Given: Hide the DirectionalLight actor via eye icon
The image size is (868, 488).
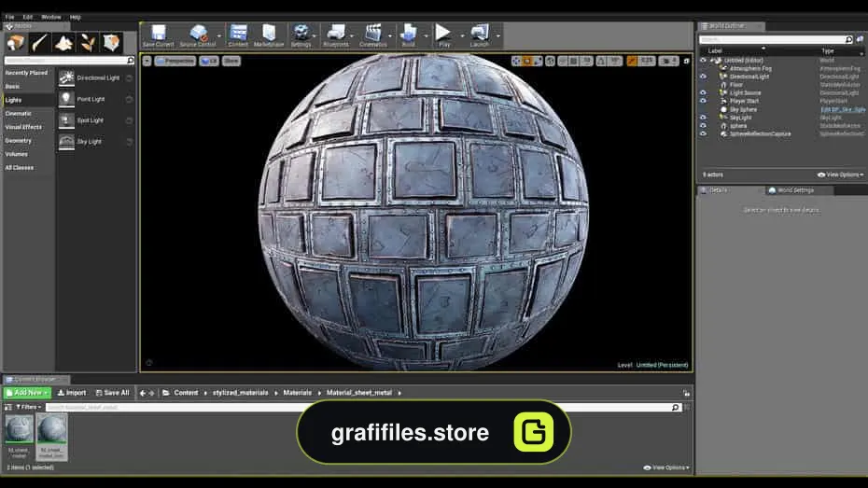Looking at the screenshot, I should tap(703, 77).
